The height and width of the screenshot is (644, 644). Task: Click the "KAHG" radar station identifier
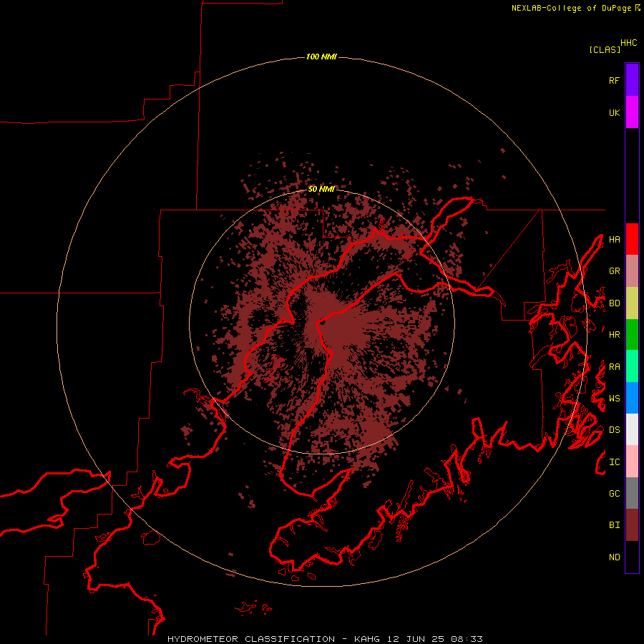pyautogui.click(x=366, y=639)
